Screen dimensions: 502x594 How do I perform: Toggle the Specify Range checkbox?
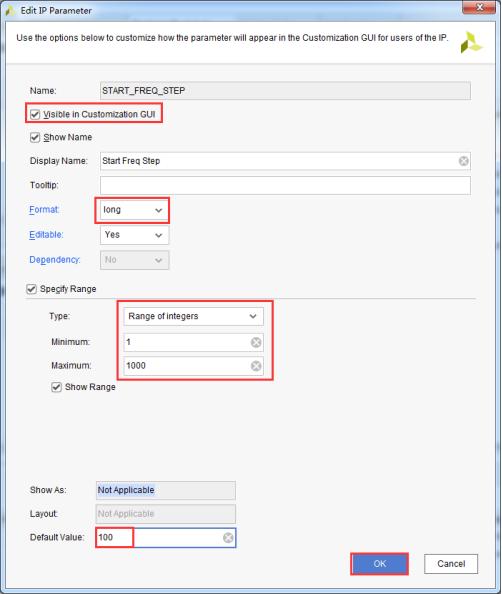[31, 289]
